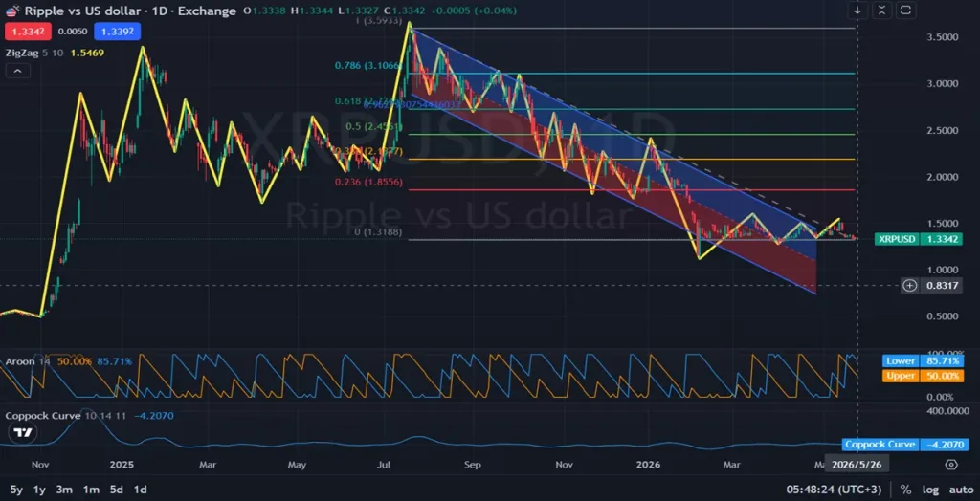Select the 0.236 (1.8556) Fibonacci level label

pyautogui.click(x=370, y=183)
